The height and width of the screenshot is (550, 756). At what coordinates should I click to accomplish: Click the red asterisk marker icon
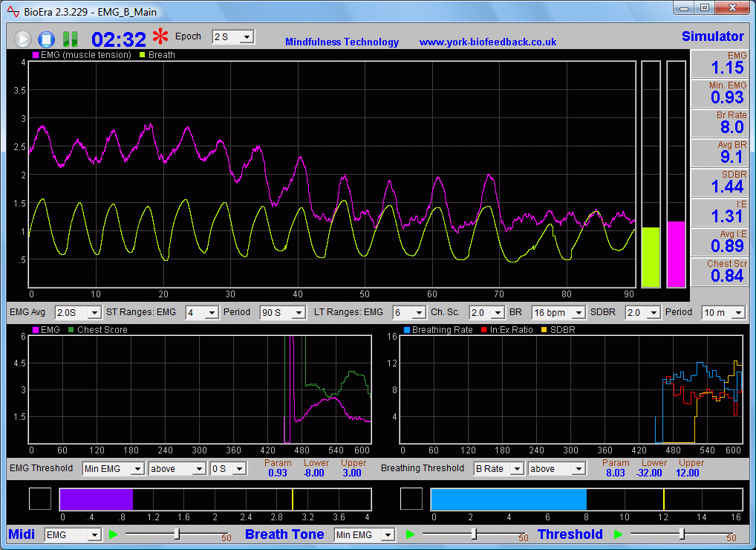tap(160, 36)
